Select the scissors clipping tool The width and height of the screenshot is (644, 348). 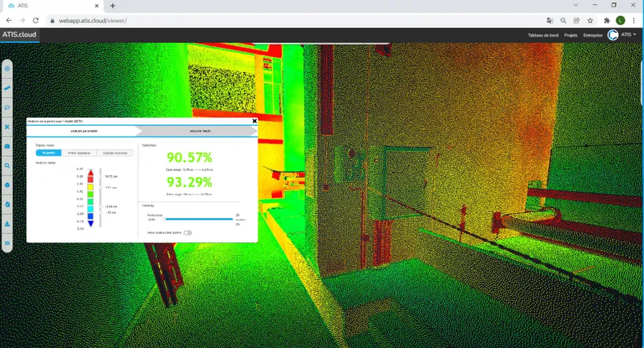(7, 126)
